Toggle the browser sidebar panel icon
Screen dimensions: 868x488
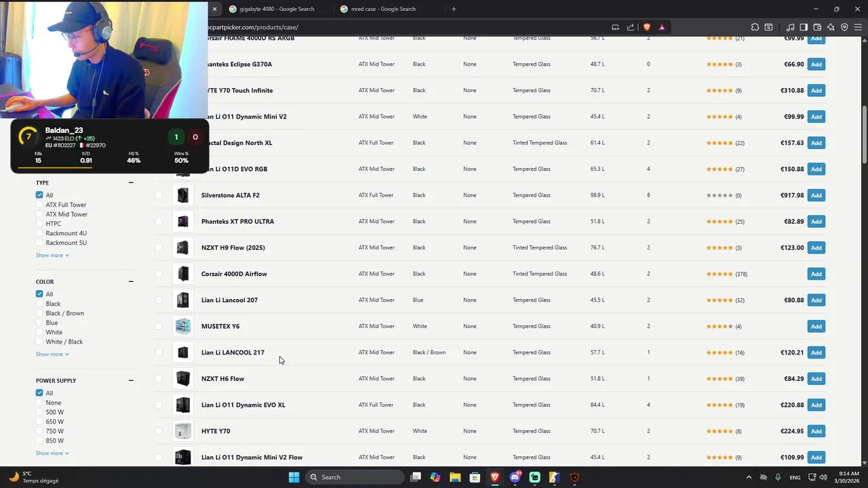804,27
